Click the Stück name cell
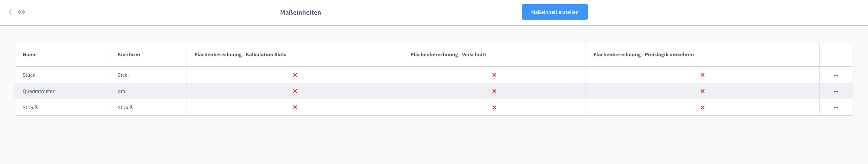This screenshot has width=868, height=164. (x=29, y=75)
